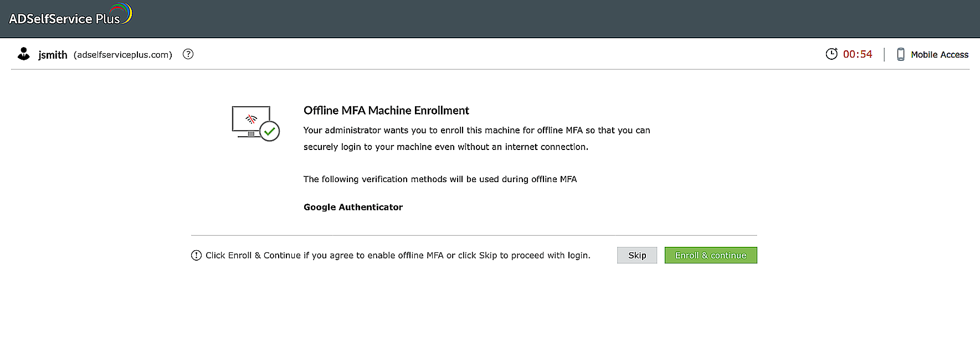Click the offline monitor checkmark illustration
Viewport: 980px width, 347px height.
255,123
